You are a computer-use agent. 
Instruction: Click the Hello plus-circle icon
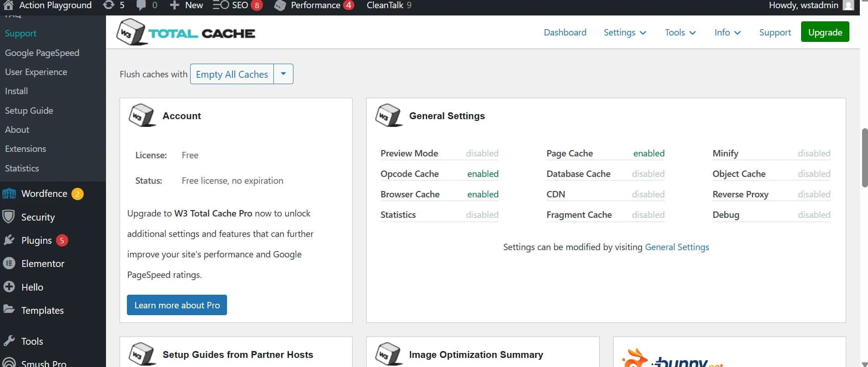click(9, 287)
